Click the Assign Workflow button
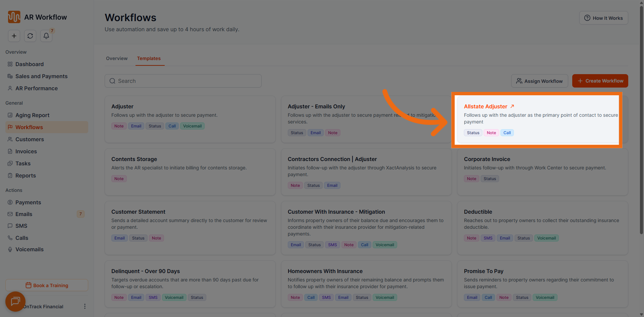 click(539, 81)
